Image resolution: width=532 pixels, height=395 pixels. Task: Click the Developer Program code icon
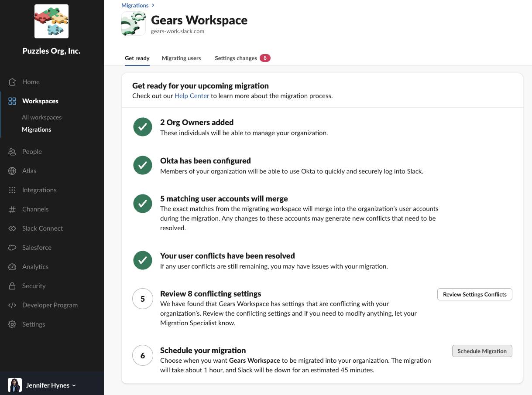(x=12, y=305)
